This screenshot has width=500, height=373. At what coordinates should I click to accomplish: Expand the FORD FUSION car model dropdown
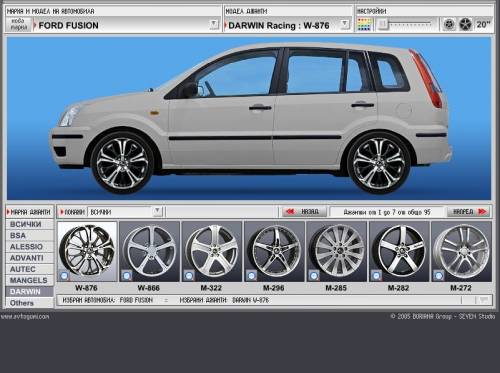pos(214,24)
